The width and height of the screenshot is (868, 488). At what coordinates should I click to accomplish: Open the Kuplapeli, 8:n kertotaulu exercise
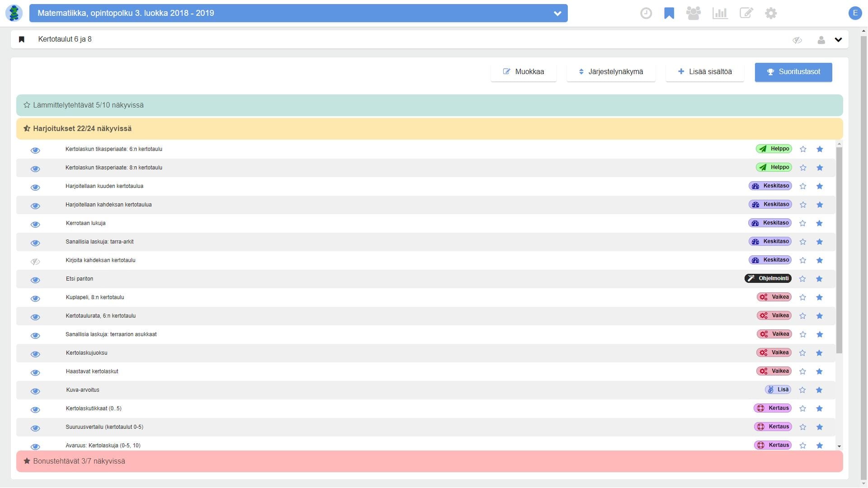[95, 297]
